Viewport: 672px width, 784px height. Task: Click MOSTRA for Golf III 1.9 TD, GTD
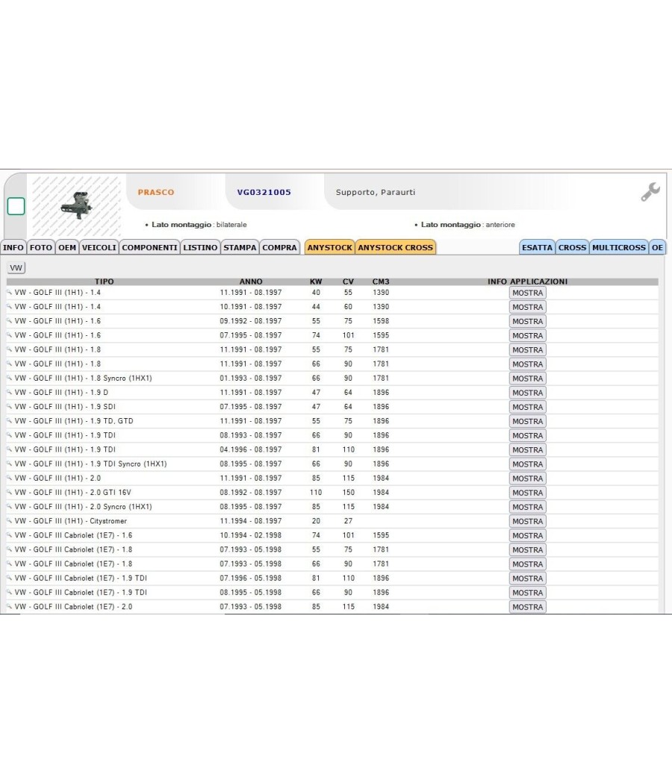pos(527,422)
